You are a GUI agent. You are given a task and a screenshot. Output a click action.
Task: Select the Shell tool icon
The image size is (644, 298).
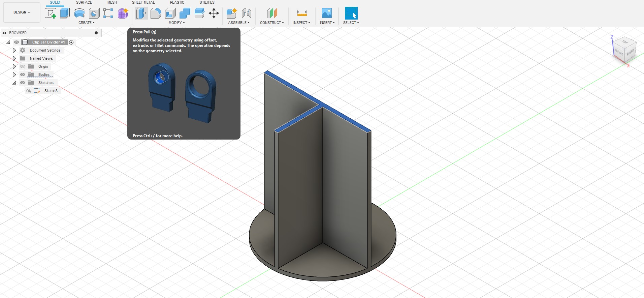(x=170, y=13)
